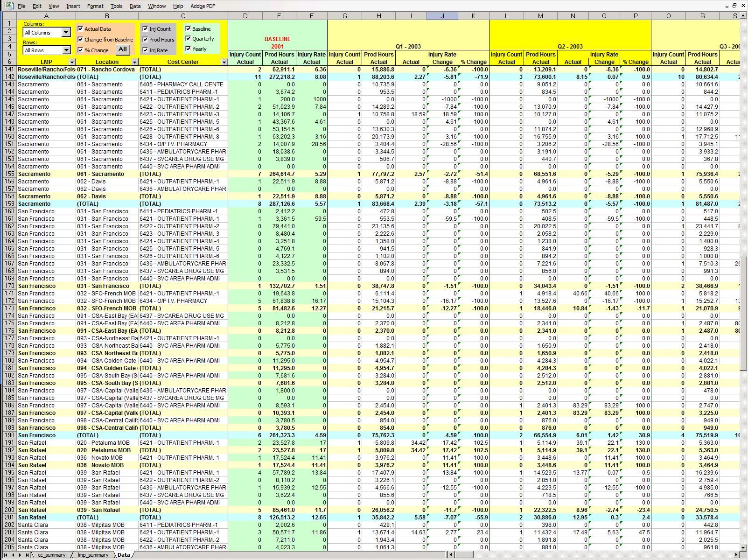This screenshot has width=748, height=560.
Task: Select '038 - Milpitas MOB' in row 203
Action: (107, 532)
